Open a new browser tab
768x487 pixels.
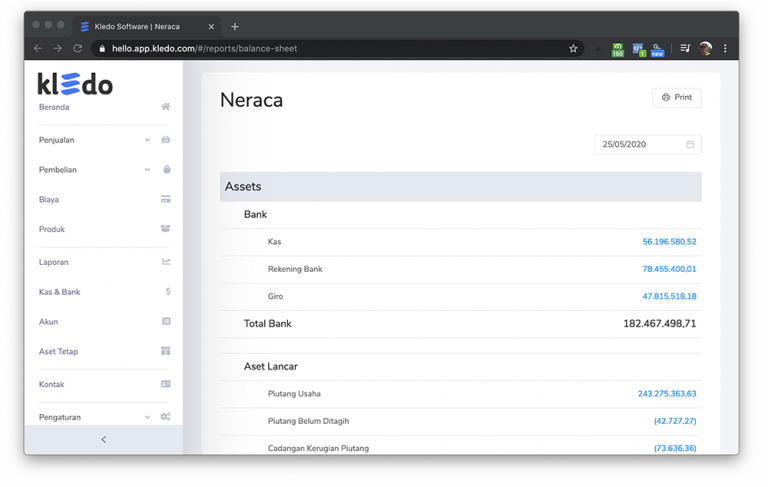[235, 26]
